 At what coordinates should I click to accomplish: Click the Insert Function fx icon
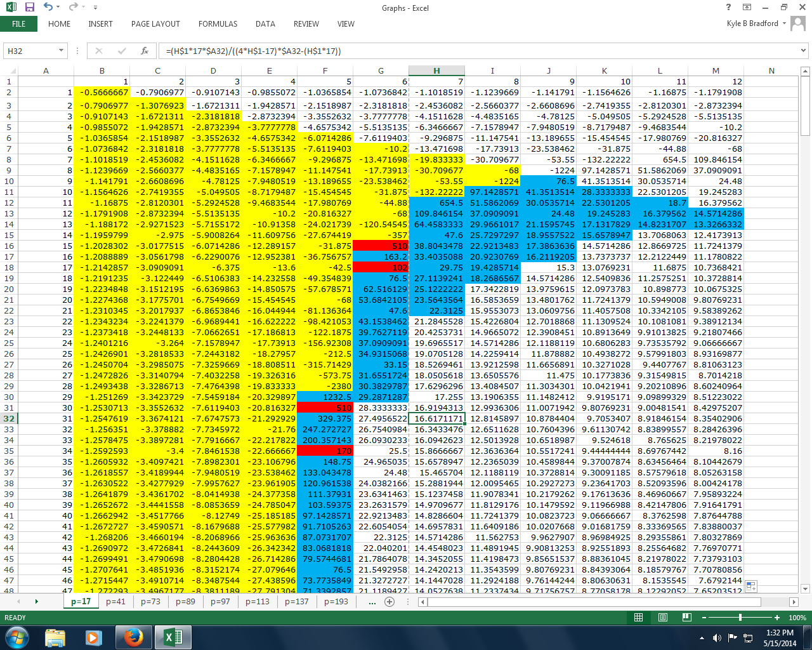pyautogui.click(x=145, y=51)
